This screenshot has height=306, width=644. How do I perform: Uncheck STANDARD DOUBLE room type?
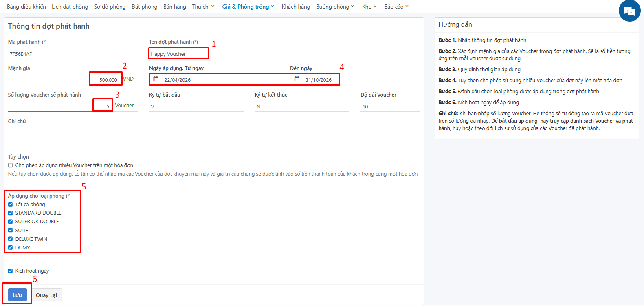click(11, 213)
